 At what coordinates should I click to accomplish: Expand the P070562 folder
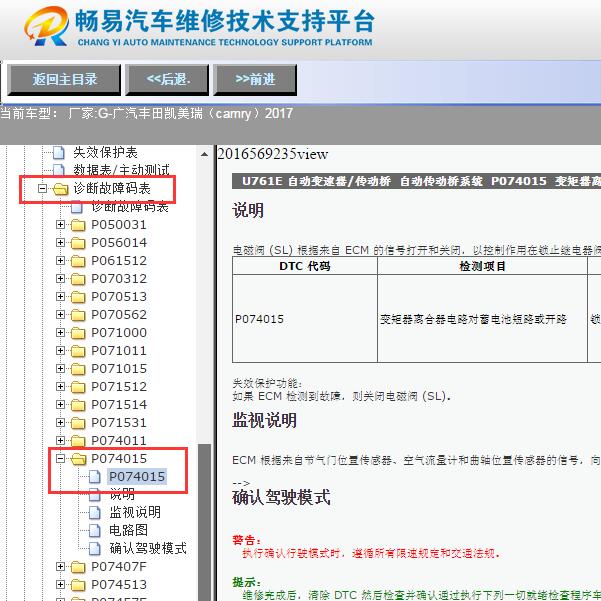point(60,315)
